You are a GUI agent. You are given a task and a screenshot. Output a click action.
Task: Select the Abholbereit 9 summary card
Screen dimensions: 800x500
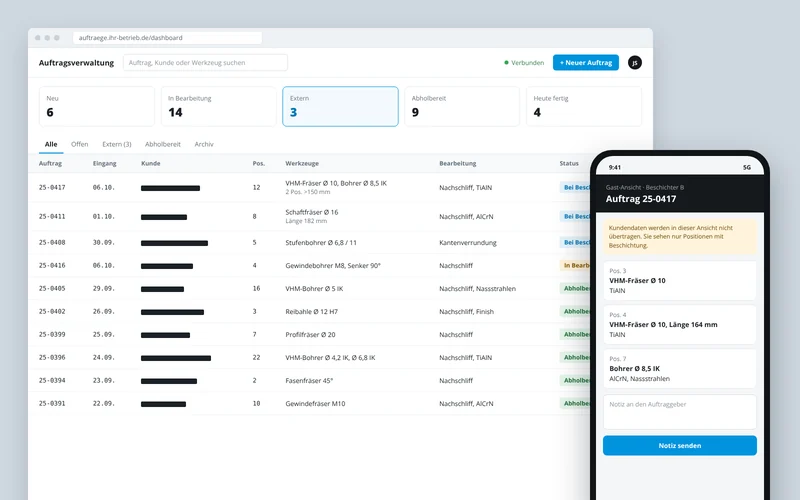click(x=462, y=106)
